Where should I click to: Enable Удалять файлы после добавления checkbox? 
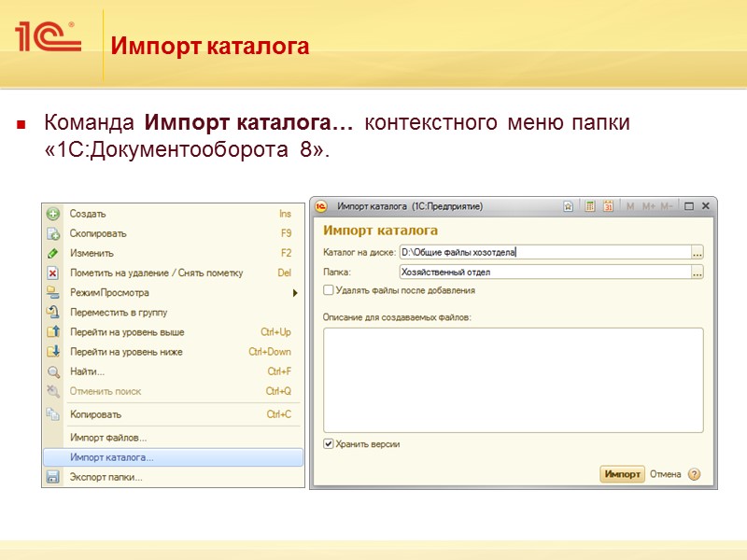tap(329, 290)
